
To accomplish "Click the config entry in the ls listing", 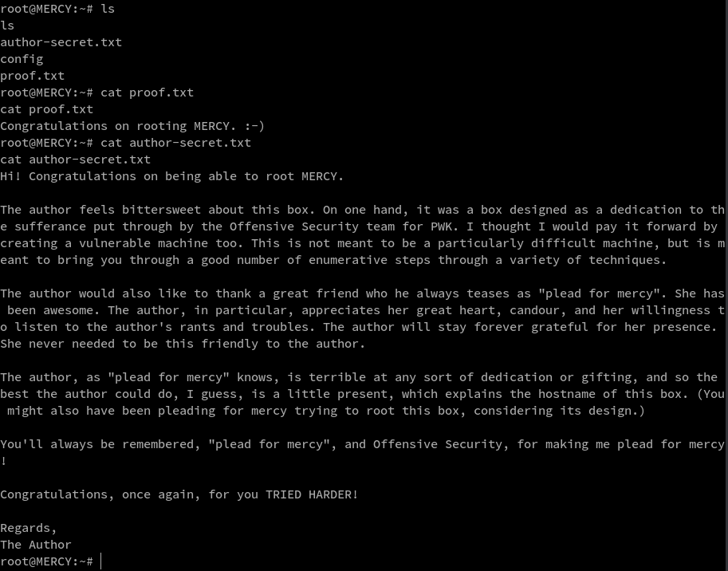I will (22, 59).
